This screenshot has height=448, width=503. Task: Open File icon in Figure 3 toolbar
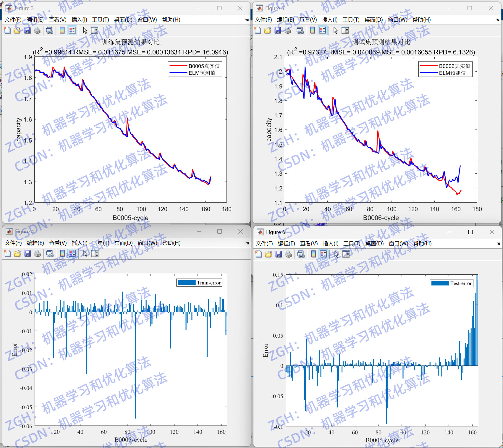pos(17,30)
